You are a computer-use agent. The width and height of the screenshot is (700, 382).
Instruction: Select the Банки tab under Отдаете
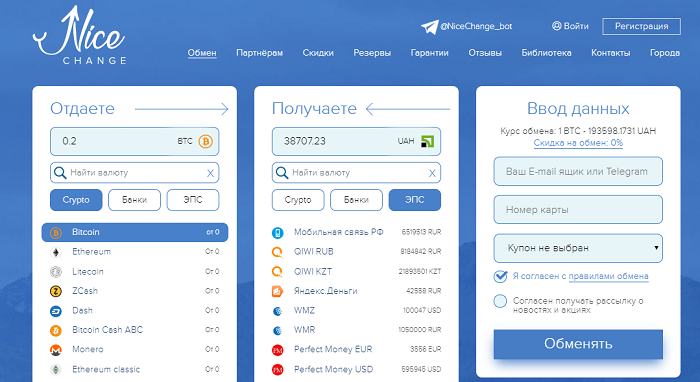pos(134,200)
